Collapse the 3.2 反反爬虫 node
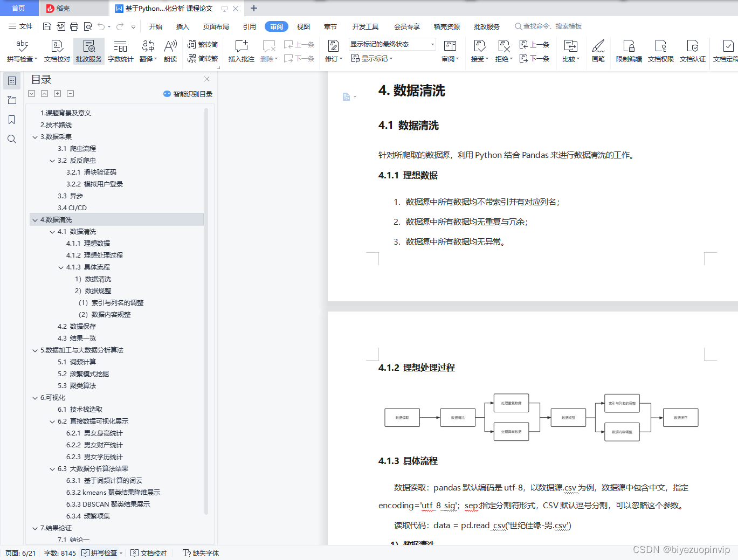 pyautogui.click(x=52, y=161)
